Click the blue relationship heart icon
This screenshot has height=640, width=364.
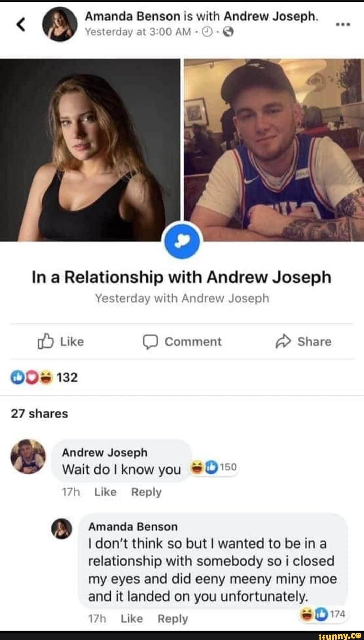182,241
